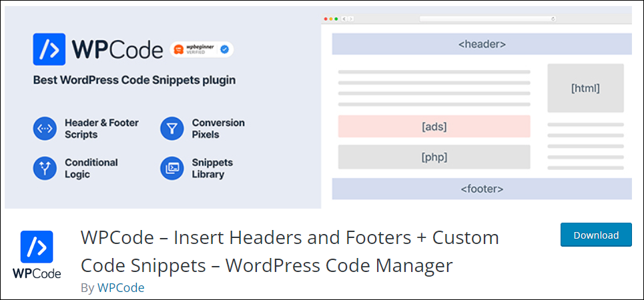Click the 'Header & Footer Scripts' label
644x300 pixels.
[x=101, y=129]
